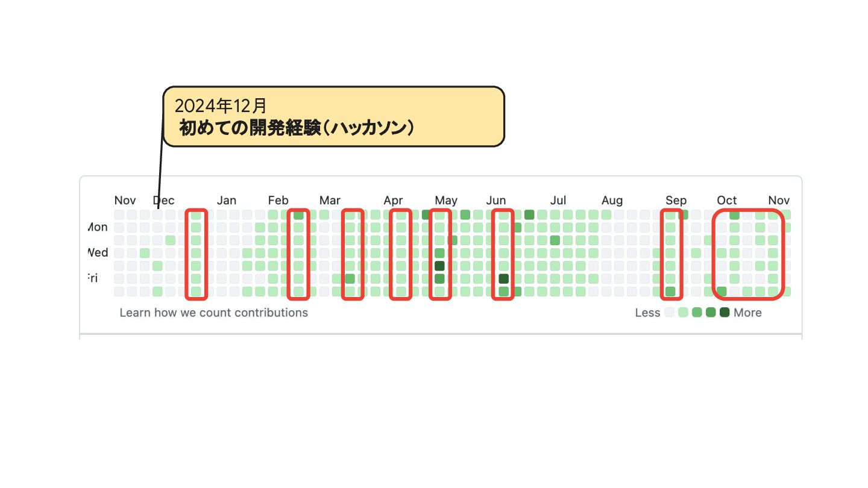Click the darkest green swatch beside 'More'
The height and width of the screenshot is (488, 868).
[725, 312]
